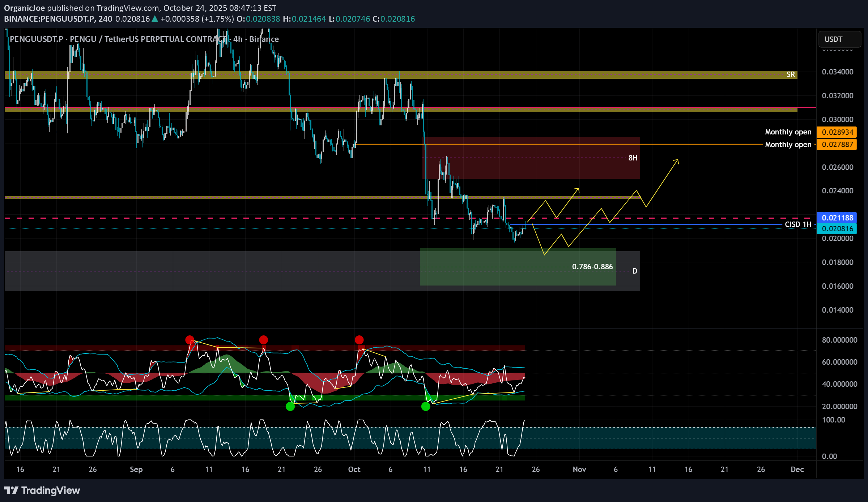The height and width of the screenshot is (502, 868).
Task: Click the left green oversold dot marker
Action: tap(290, 407)
